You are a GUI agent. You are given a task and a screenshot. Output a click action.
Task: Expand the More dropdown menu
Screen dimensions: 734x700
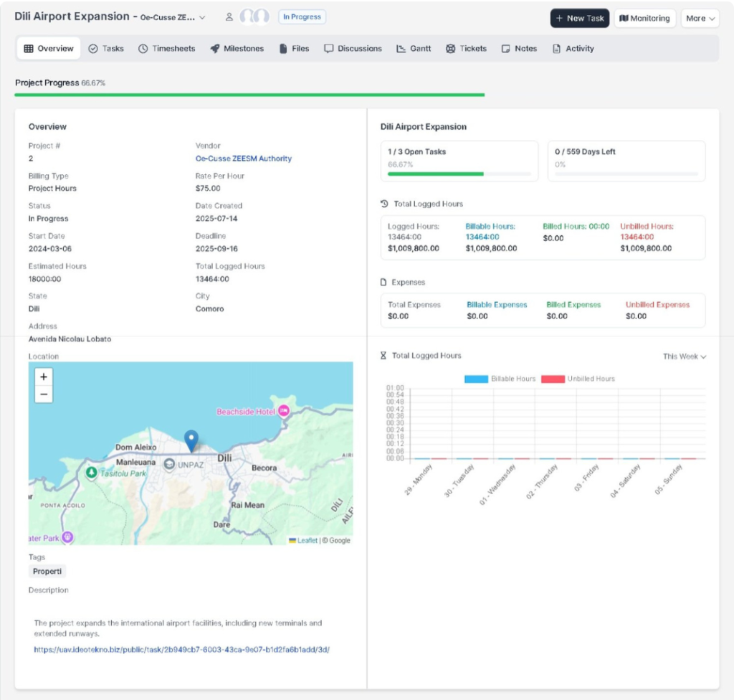[x=700, y=19]
